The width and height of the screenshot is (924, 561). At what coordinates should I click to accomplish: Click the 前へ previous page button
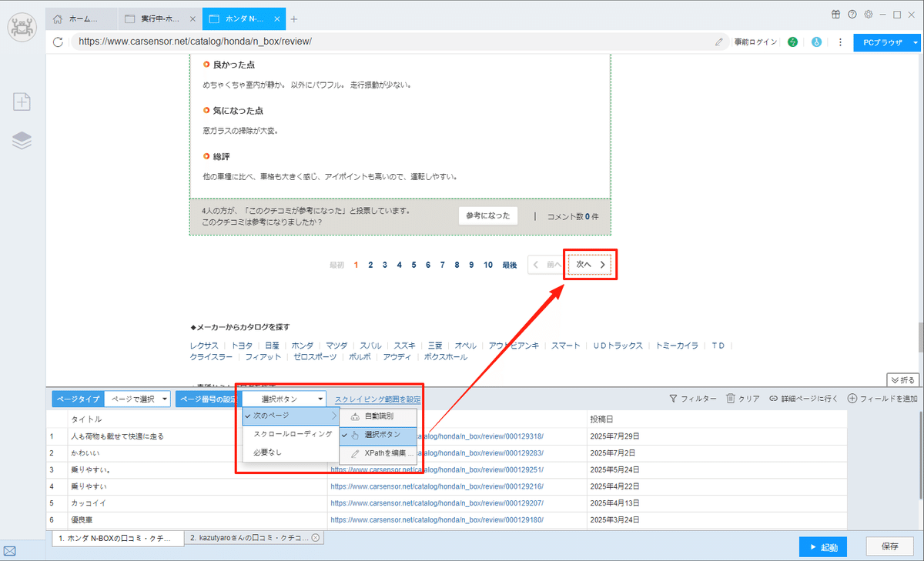point(547,265)
